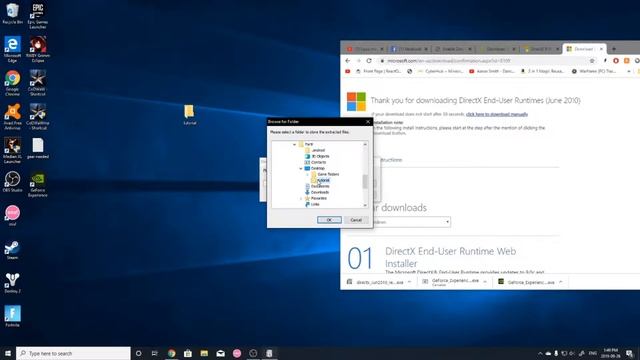Click the folder tree vertical scrollbar thumb

click(365, 182)
